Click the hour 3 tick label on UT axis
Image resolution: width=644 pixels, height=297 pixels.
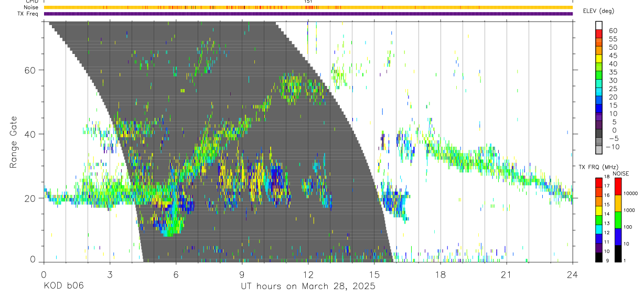[x=110, y=274]
